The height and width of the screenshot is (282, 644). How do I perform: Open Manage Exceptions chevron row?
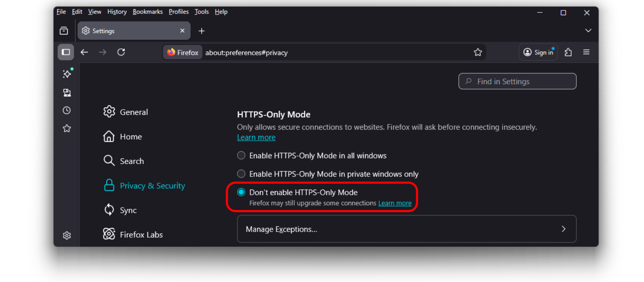[x=406, y=229]
